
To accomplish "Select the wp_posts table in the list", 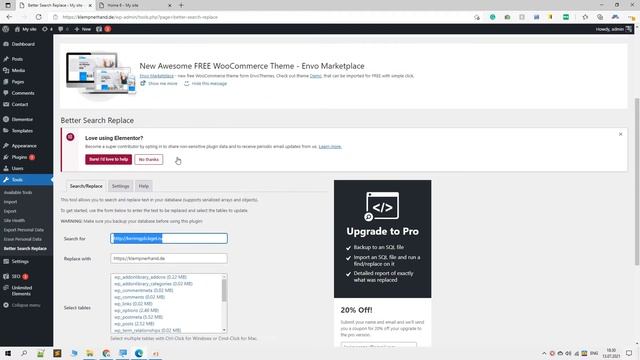I will point(134,324).
